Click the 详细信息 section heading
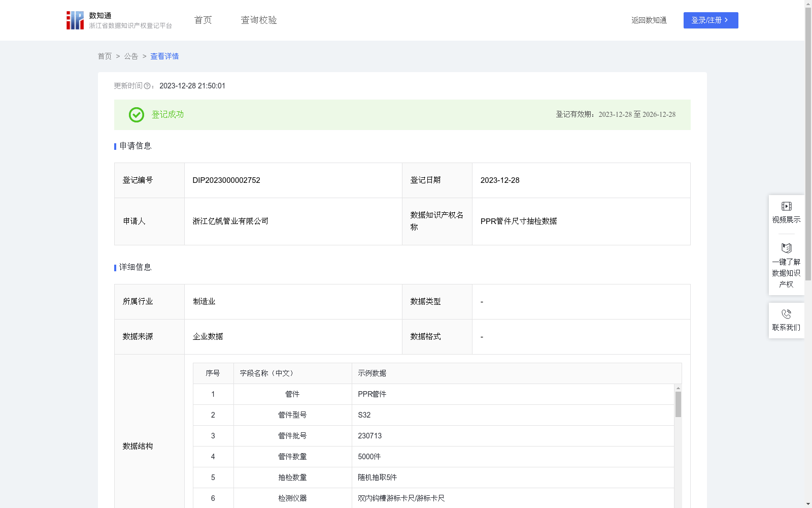This screenshot has height=508, width=812. [x=136, y=268]
